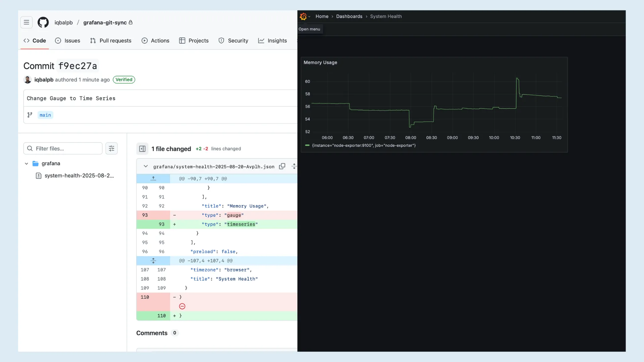The width and height of the screenshot is (644, 362).
Task: Click the GitHub Octocat logo
Action: 43,22
